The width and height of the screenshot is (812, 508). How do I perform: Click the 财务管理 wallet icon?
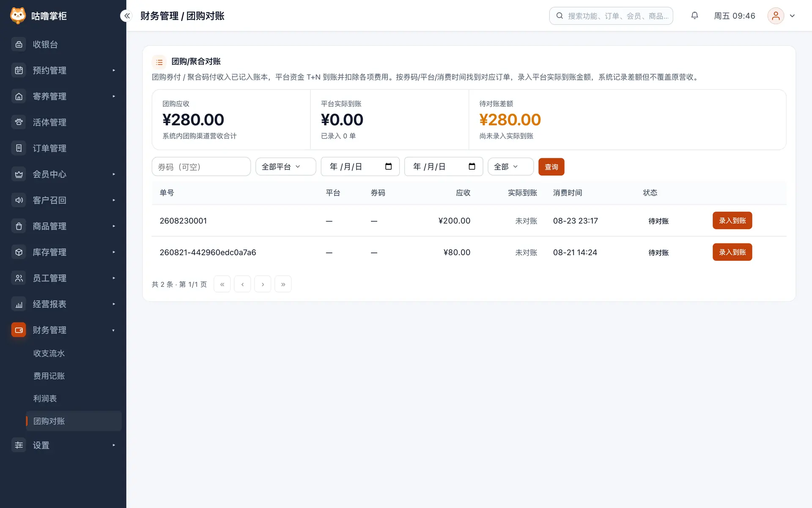tap(19, 330)
